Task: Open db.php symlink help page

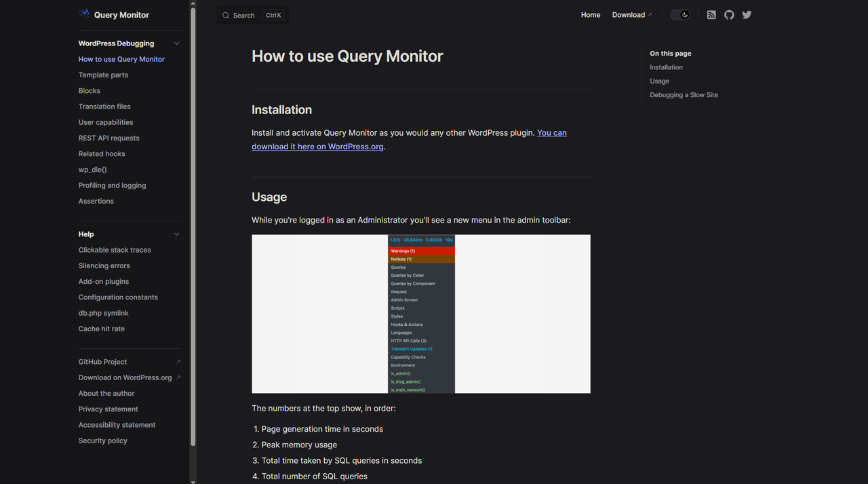Action: pyautogui.click(x=104, y=313)
